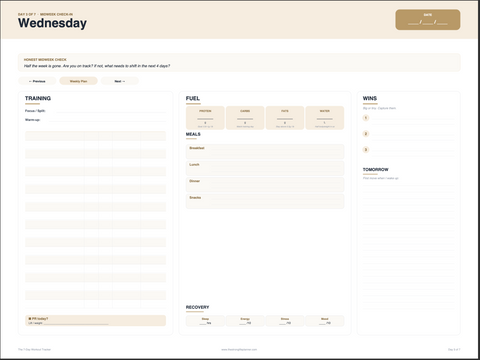Select the Lunch meal box
Viewport: 480px width, 360px height.
pyautogui.click(x=265, y=168)
